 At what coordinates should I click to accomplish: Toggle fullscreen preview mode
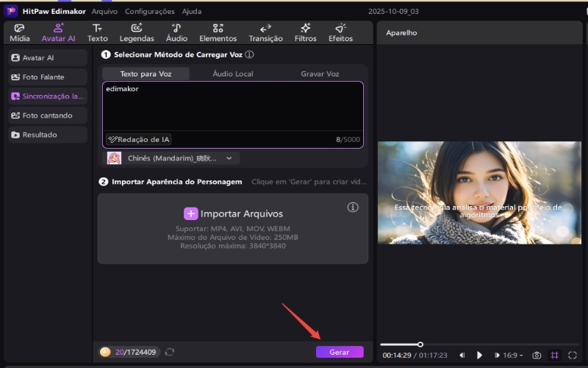[x=573, y=355]
